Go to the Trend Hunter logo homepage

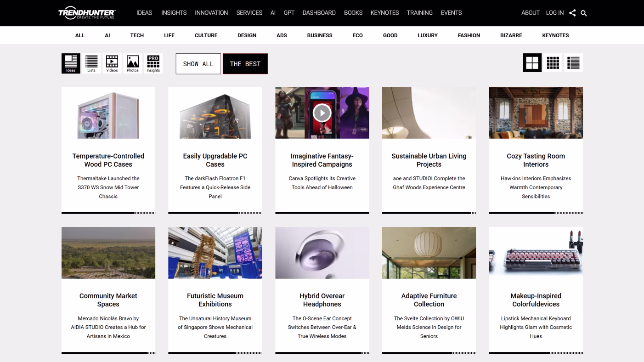pyautogui.click(x=87, y=13)
